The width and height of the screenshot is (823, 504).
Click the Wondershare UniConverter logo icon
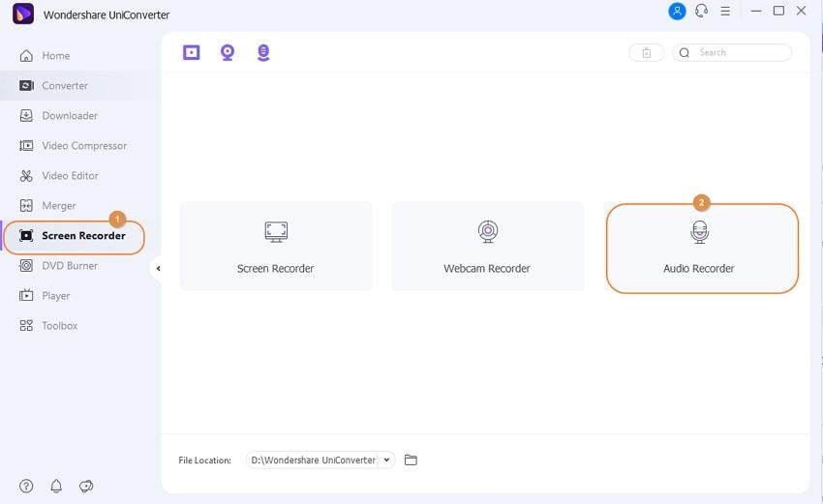tap(23, 14)
